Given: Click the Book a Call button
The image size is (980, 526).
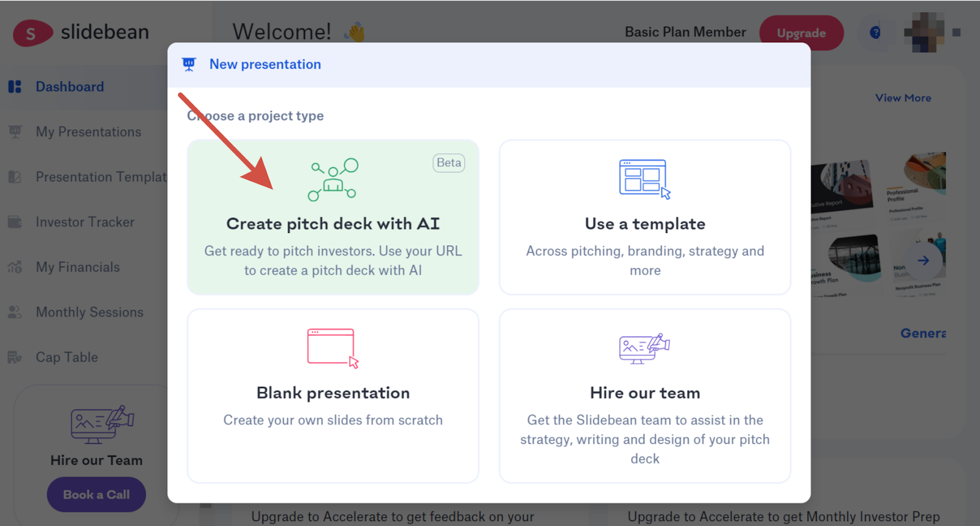Looking at the screenshot, I should 96,495.
